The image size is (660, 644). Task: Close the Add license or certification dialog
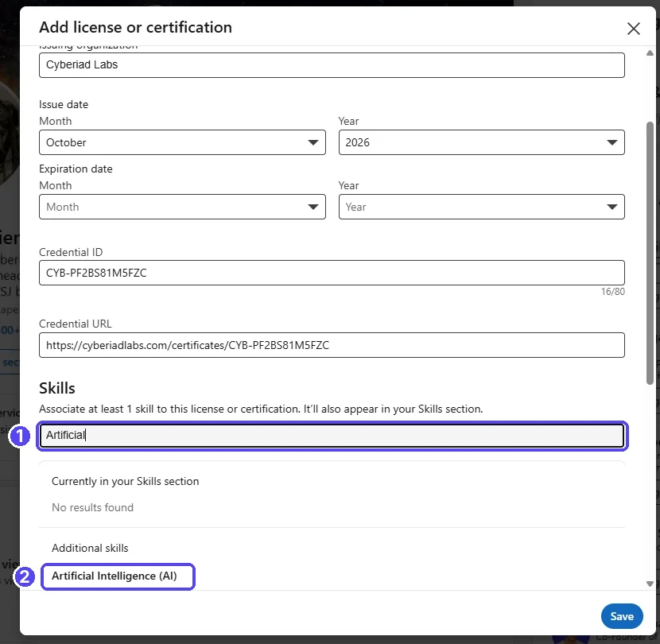click(633, 29)
